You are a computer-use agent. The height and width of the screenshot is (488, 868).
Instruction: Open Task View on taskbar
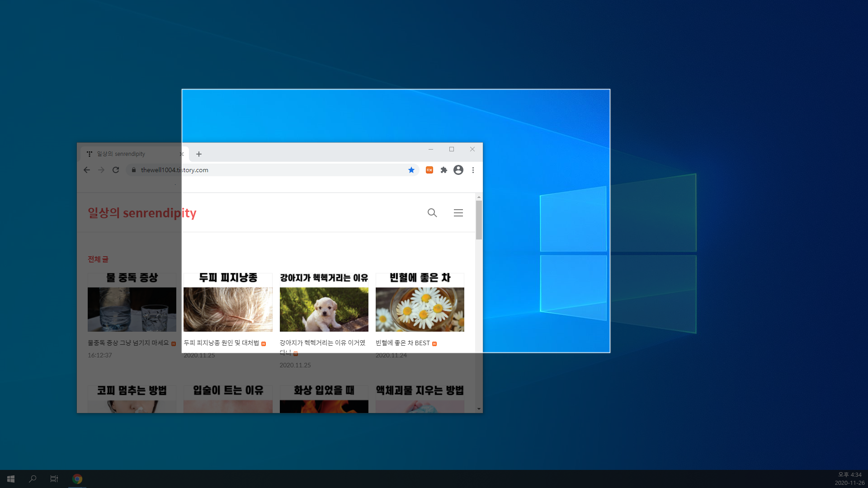tap(54, 479)
